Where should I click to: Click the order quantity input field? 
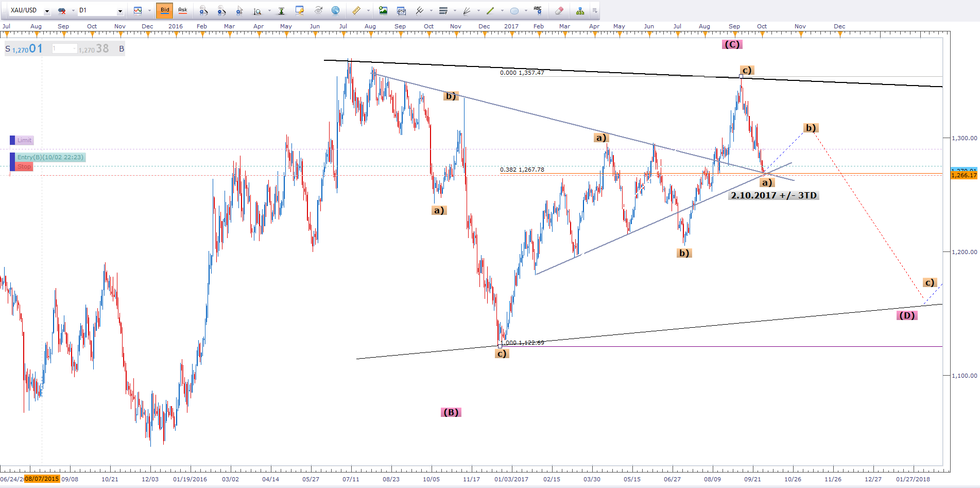64,48
